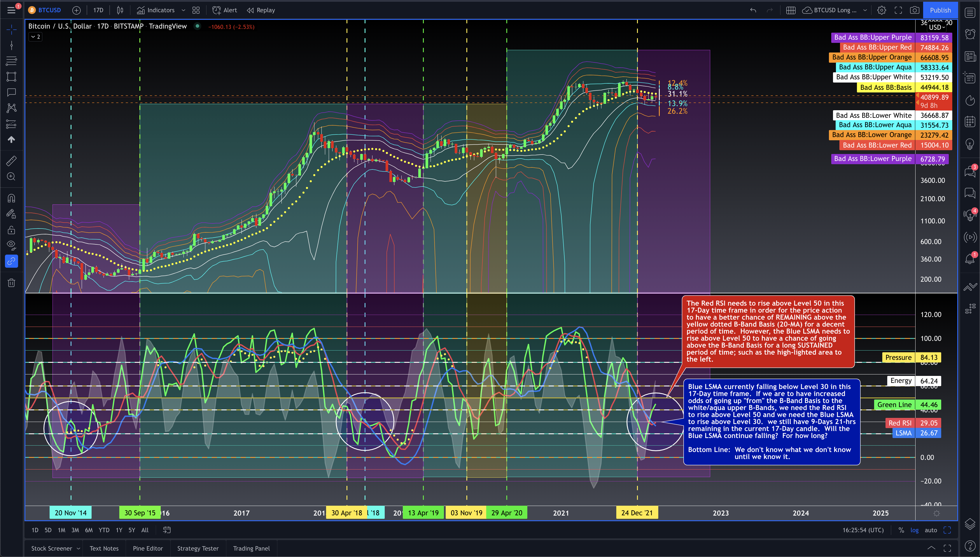
Task: Select All date range
Action: [x=145, y=530]
